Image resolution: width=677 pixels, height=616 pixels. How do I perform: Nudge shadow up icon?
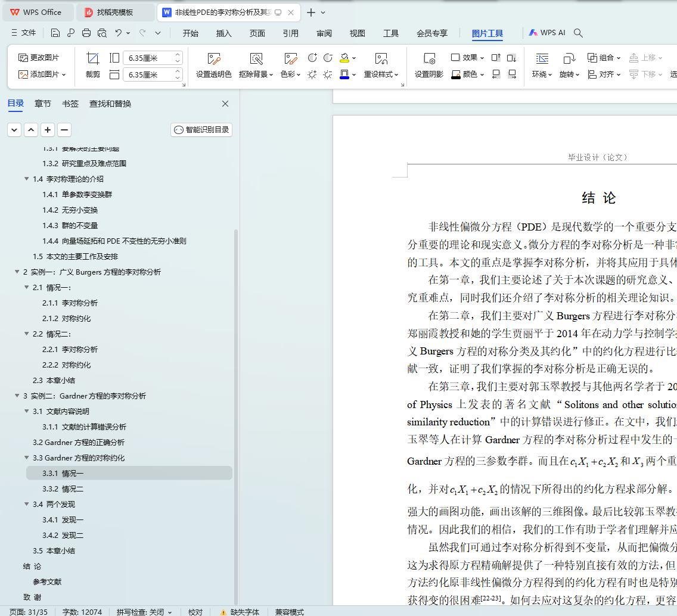click(x=496, y=57)
